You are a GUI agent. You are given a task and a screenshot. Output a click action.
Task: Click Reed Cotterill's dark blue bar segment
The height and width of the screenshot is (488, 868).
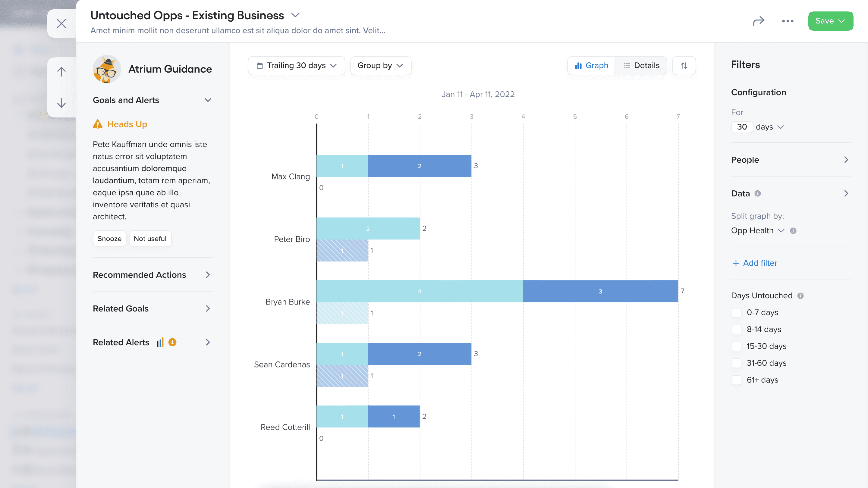[394, 417]
